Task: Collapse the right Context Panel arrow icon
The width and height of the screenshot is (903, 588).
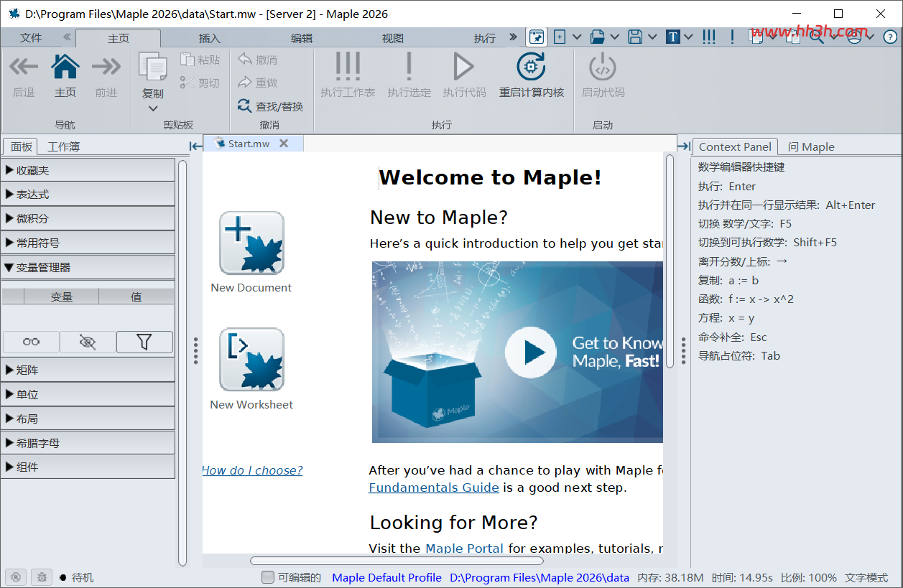Action: pos(683,146)
